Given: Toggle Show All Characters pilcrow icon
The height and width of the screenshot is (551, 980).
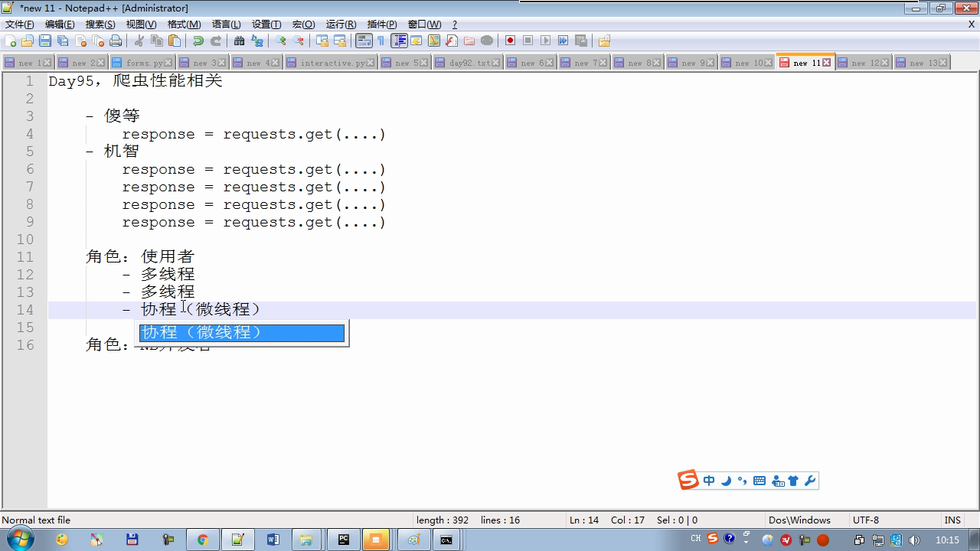Looking at the screenshot, I should pyautogui.click(x=381, y=41).
